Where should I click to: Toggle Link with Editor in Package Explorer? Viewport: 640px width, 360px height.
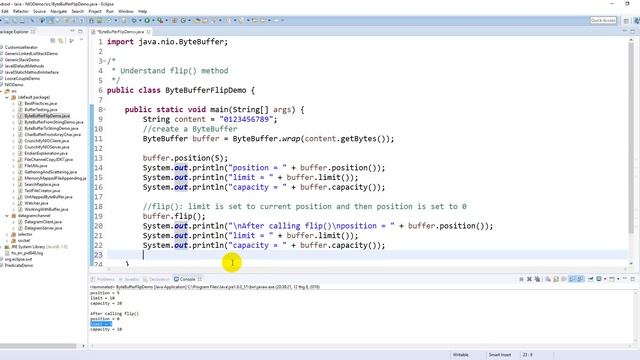[60, 40]
